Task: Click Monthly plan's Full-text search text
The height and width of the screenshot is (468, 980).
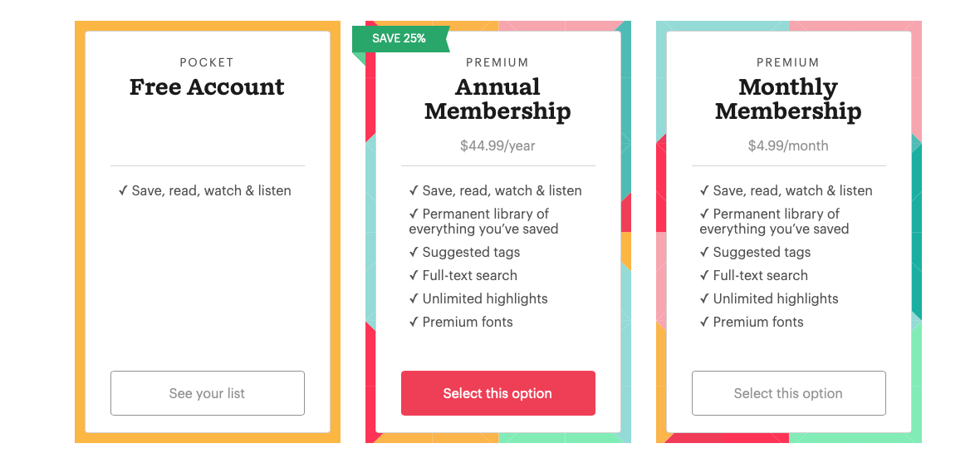Action: [761, 275]
